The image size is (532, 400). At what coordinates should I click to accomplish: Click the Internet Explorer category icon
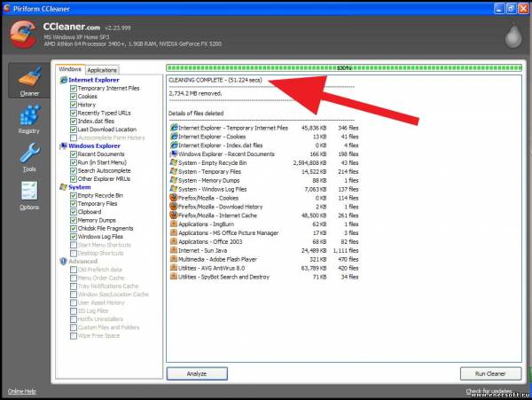[x=64, y=80]
